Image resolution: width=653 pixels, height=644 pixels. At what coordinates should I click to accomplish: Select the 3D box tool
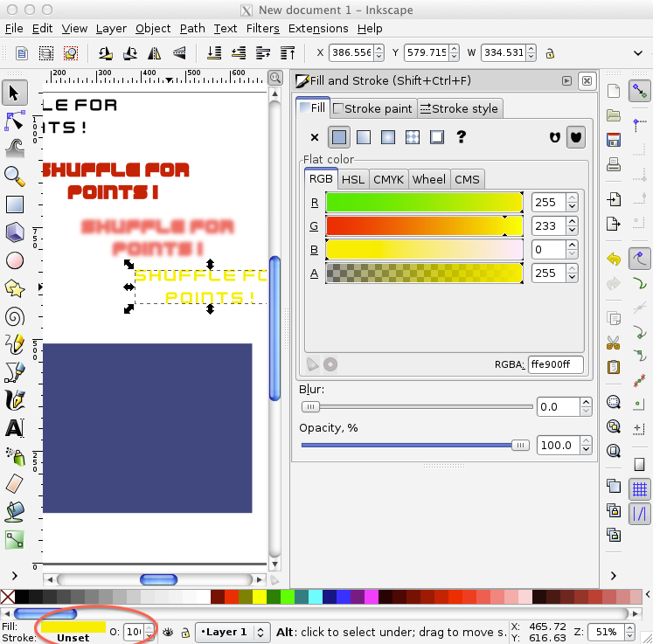tap(15, 232)
